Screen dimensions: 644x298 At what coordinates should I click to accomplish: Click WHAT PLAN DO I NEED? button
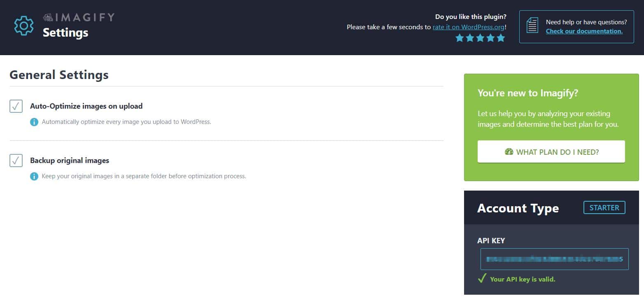pyautogui.click(x=551, y=151)
